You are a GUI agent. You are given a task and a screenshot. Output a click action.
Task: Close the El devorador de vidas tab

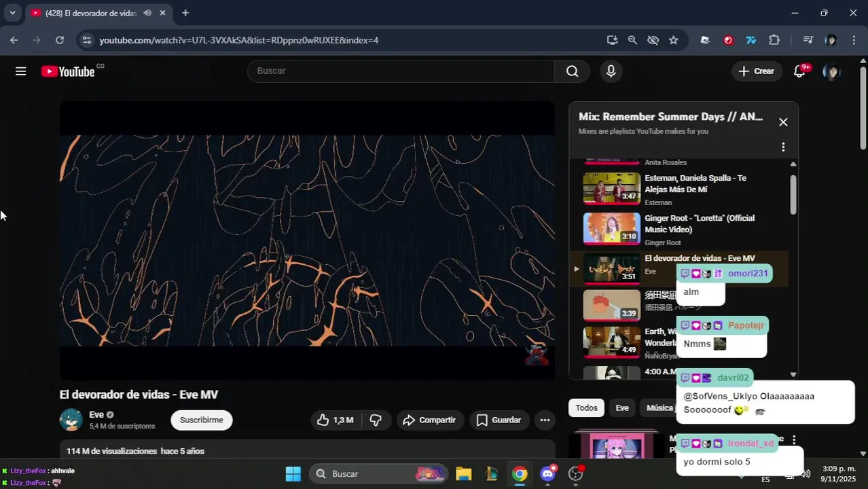click(163, 13)
